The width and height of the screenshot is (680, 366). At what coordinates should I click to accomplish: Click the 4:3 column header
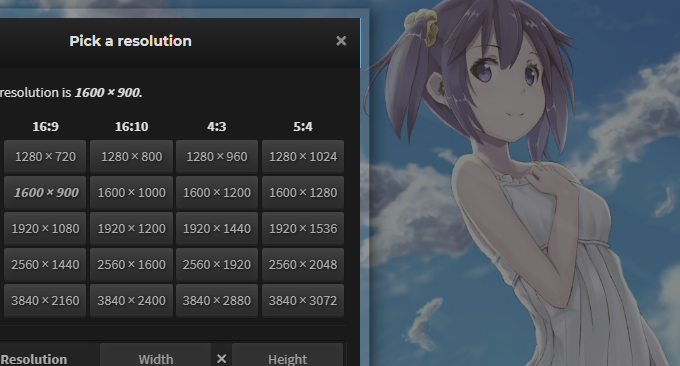(x=217, y=127)
